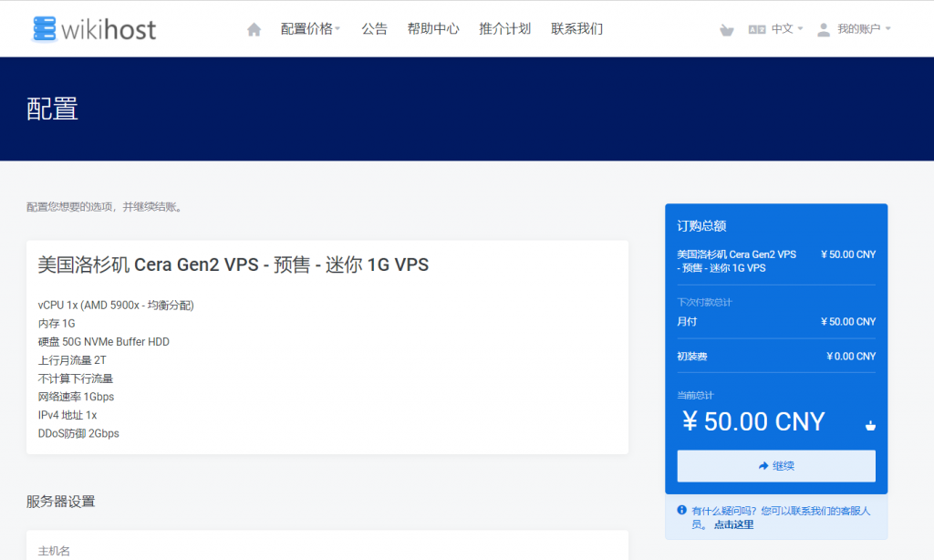Open the shopping basket icon in header

727,30
